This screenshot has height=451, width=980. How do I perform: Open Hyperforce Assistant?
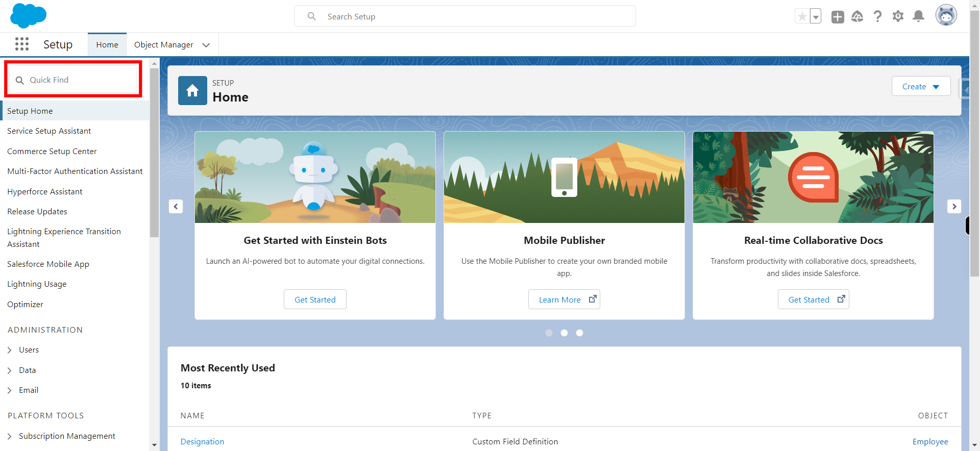pyautogui.click(x=45, y=192)
